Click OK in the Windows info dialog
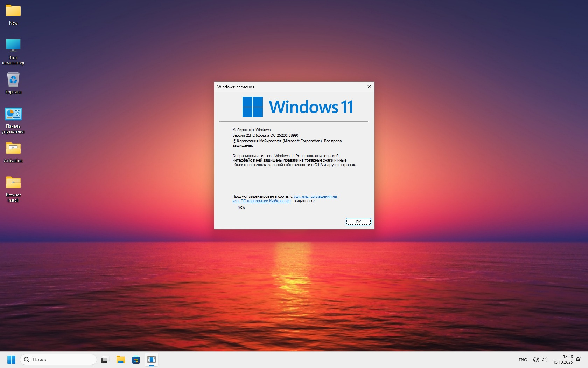Viewport: 588px width, 368px height. (x=358, y=222)
